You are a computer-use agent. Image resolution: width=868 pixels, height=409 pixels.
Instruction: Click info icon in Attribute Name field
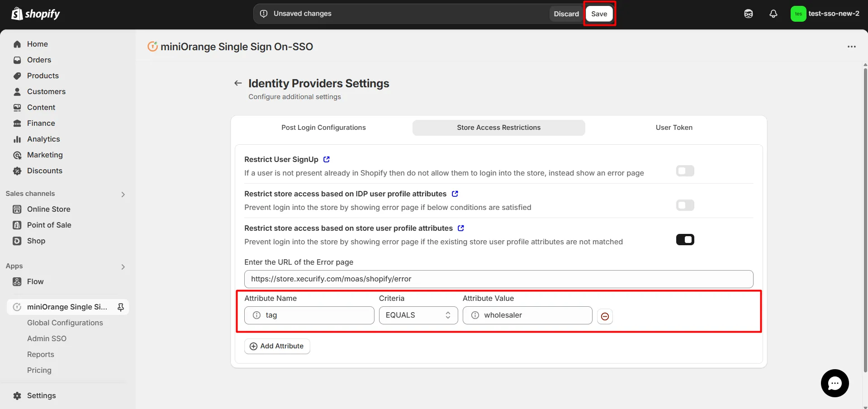pyautogui.click(x=256, y=315)
